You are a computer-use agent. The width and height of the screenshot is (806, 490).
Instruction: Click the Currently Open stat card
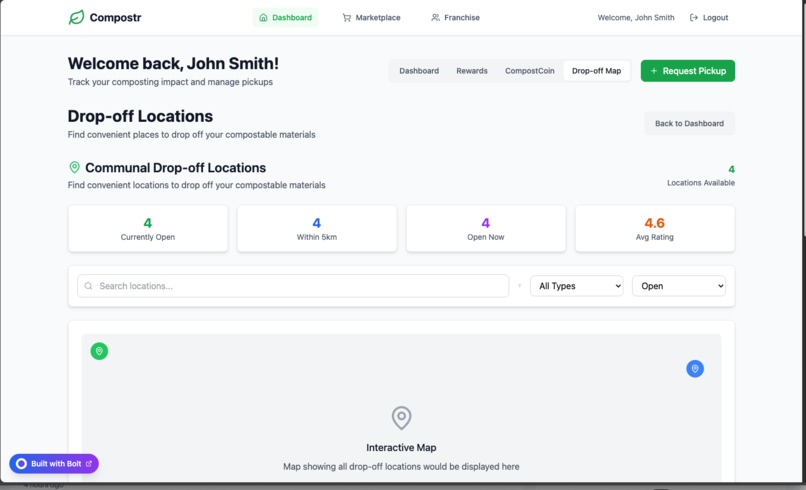coord(148,229)
